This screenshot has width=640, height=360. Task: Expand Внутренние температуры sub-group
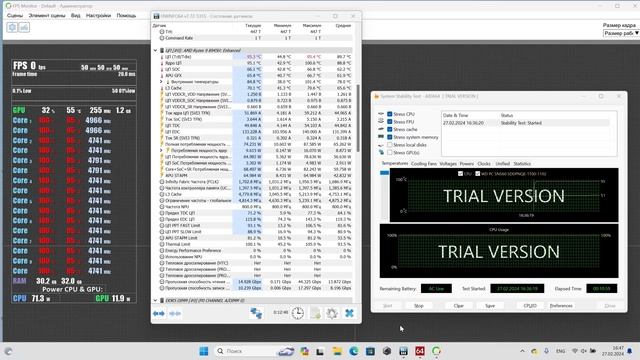161,82
